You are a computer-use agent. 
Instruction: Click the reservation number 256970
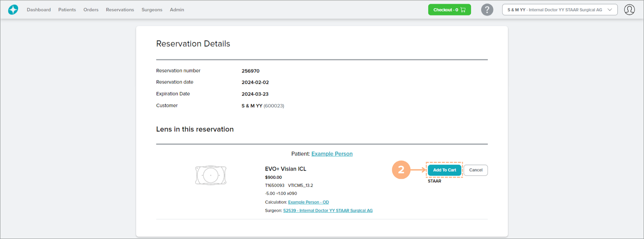[x=250, y=71]
